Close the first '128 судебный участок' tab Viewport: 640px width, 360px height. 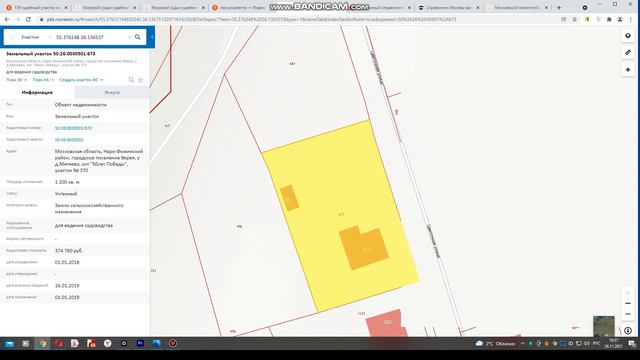pyautogui.click(x=66, y=7)
